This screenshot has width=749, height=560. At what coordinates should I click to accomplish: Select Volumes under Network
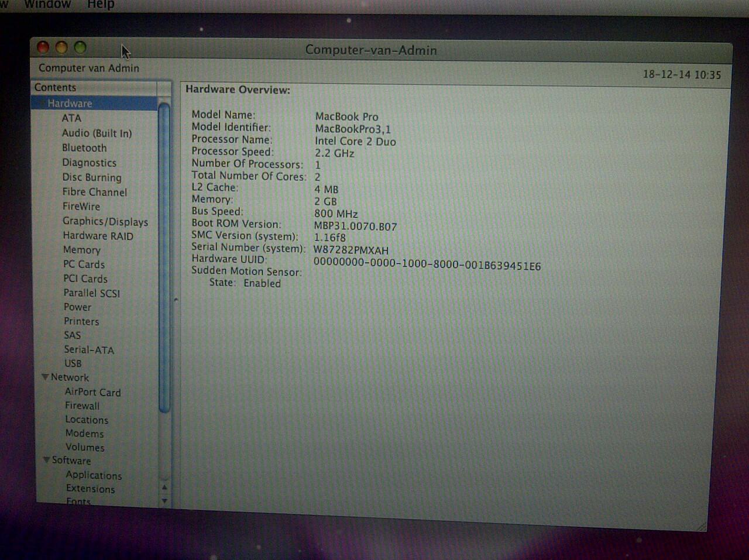pos(85,448)
